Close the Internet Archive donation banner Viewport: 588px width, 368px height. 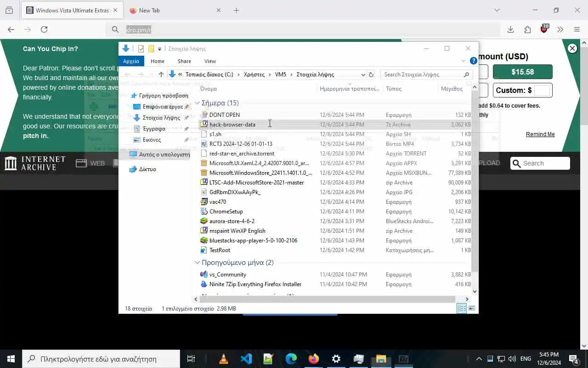pyautogui.click(x=572, y=48)
